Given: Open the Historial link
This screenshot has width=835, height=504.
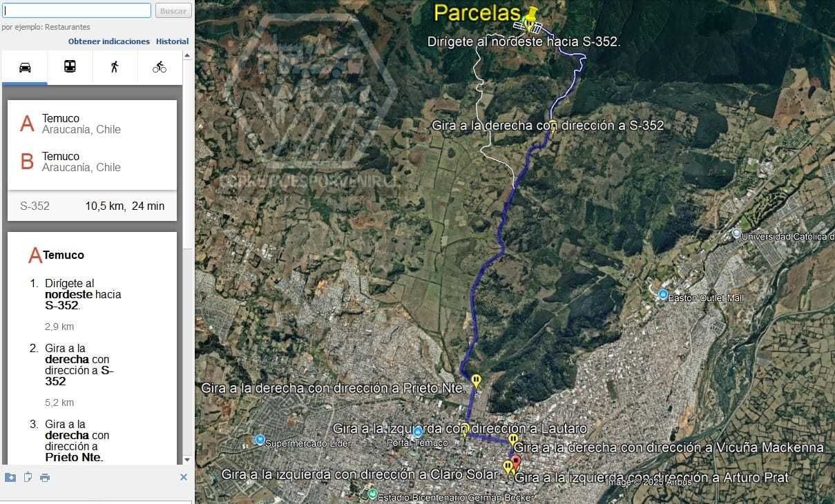Looking at the screenshot, I should [x=173, y=41].
